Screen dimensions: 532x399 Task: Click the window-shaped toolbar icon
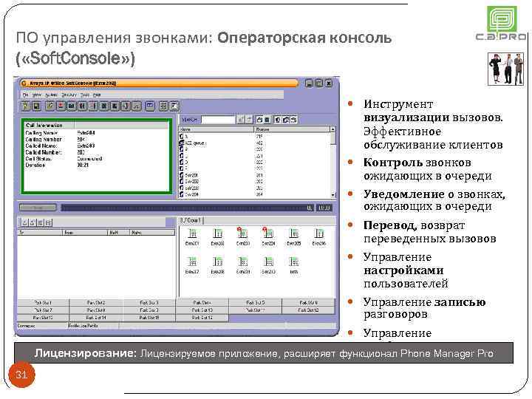click(150, 106)
